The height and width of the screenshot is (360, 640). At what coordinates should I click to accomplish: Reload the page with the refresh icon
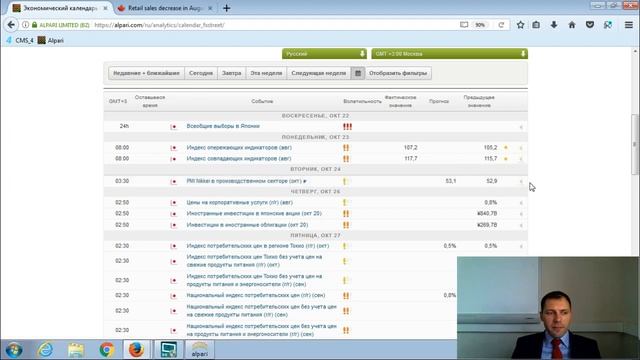click(x=501, y=25)
